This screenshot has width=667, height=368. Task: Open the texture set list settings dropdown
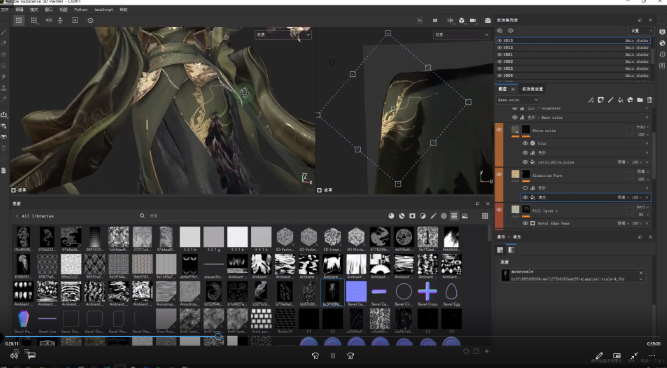[x=641, y=31]
